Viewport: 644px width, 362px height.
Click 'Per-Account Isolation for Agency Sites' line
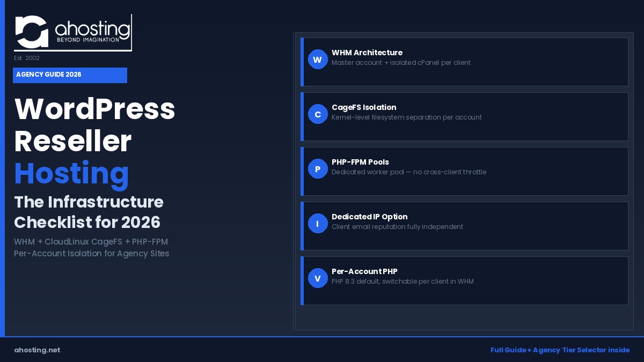(91, 254)
